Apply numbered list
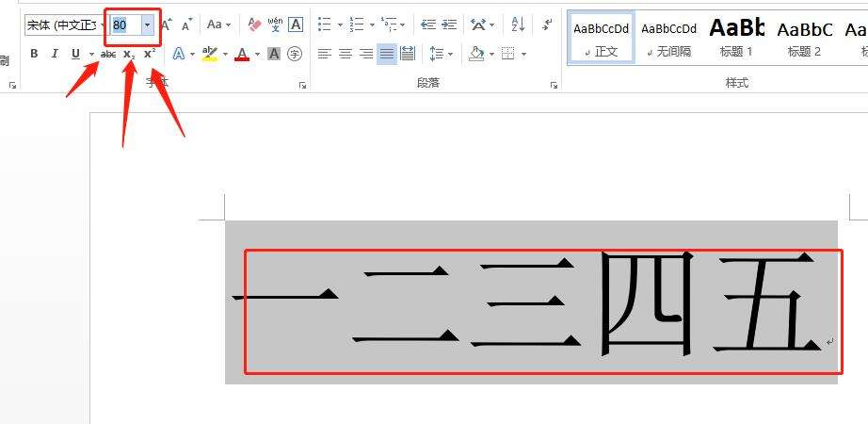 pos(357,24)
